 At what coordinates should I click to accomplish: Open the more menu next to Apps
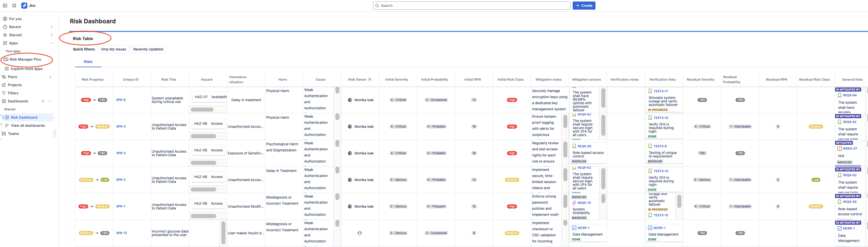pos(51,43)
